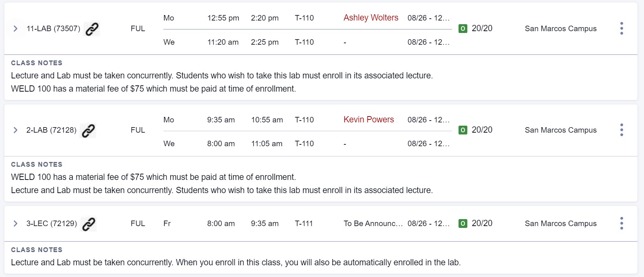Click the green seat indicator for 3-LEC

pos(463,224)
